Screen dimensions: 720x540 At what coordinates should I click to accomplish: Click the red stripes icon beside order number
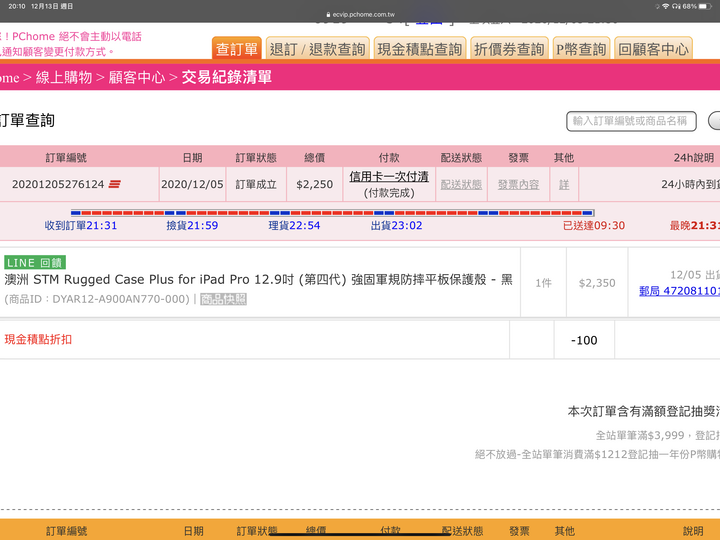click(x=115, y=184)
